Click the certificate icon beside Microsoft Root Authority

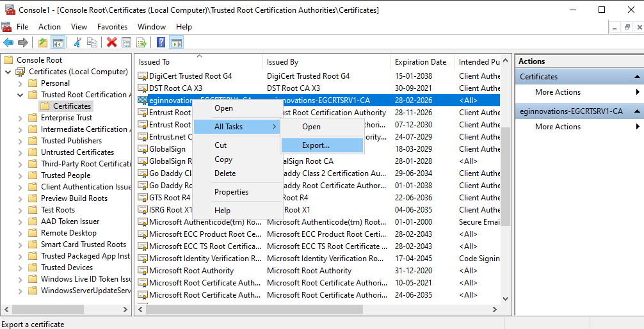[143, 271]
